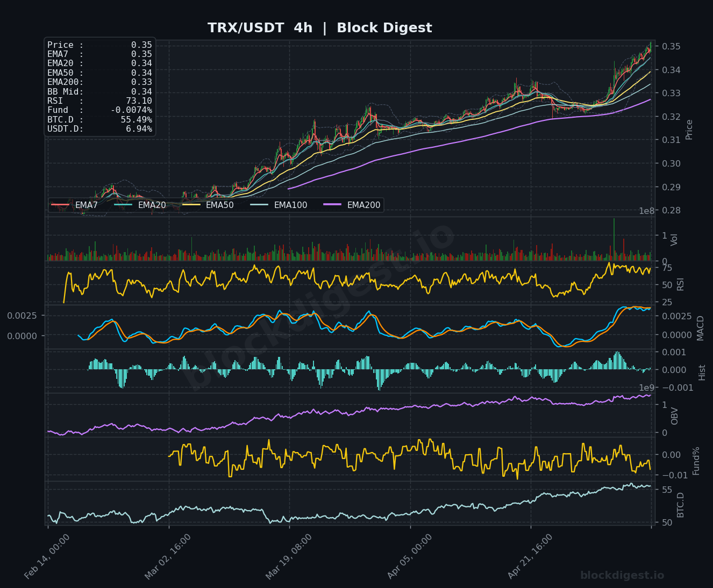
Task: Click the Hist axis label
Action: tap(702, 372)
